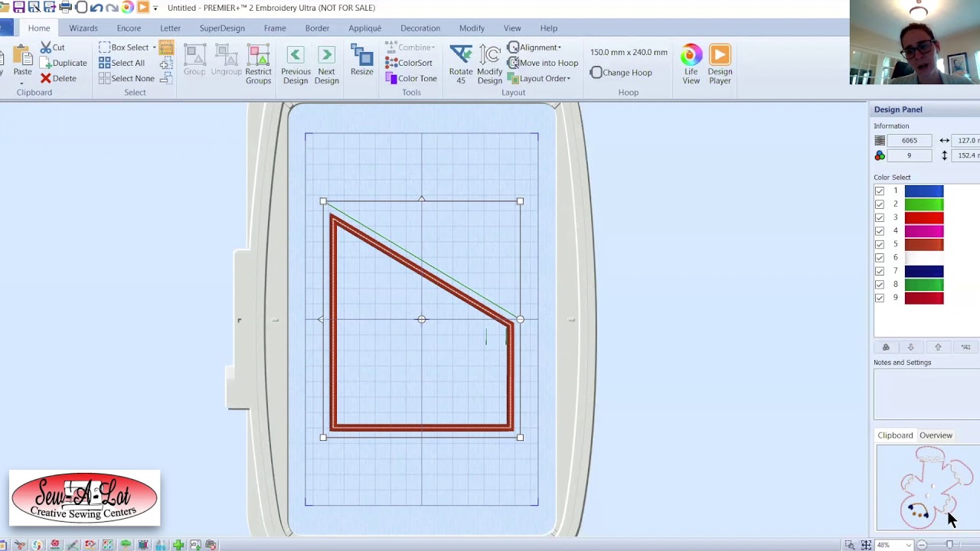Click Restrict Groups icon
The height and width of the screenshot is (551, 980).
tap(258, 65)
